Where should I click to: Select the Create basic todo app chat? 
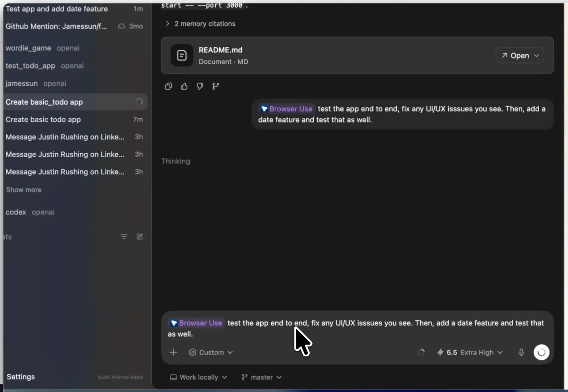coord(43,119)
